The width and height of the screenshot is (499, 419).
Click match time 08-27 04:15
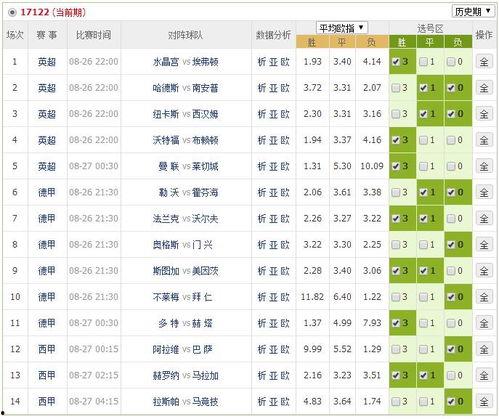tap(94, 401)
